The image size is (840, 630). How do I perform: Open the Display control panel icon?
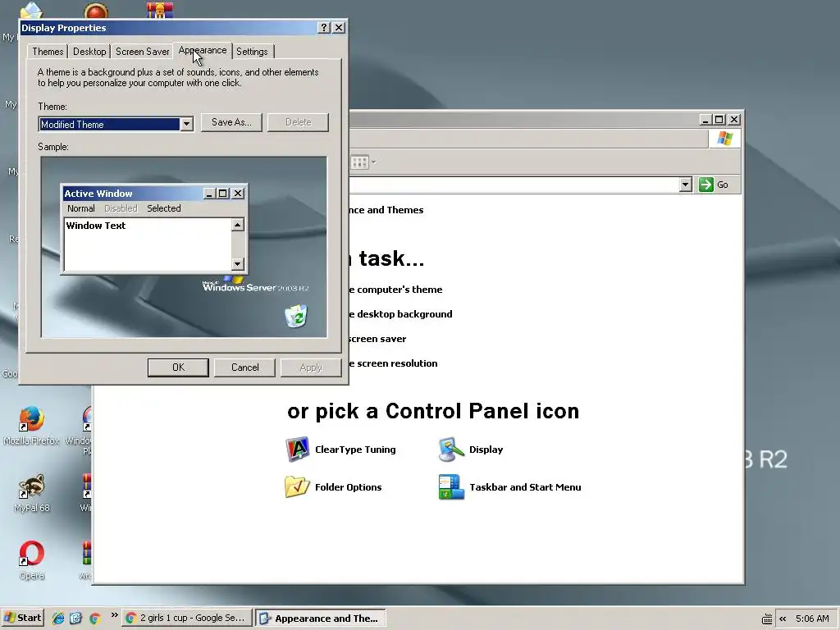(x=451, y=450)
